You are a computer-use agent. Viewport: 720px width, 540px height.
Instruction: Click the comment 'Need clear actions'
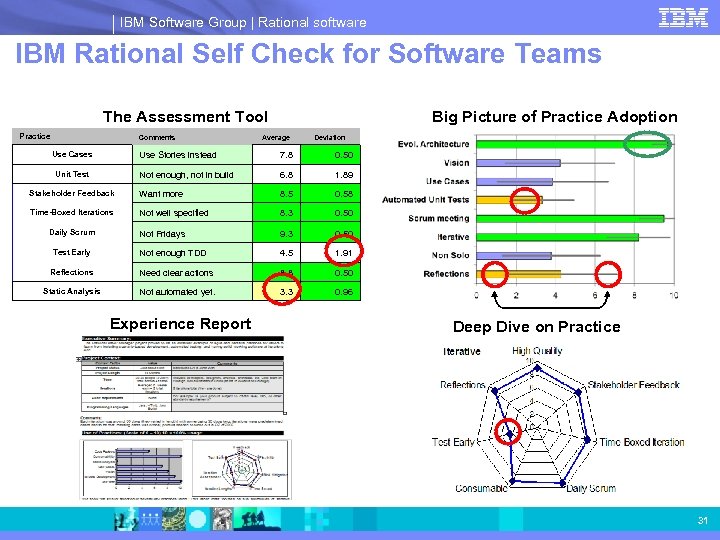[176, 273]
